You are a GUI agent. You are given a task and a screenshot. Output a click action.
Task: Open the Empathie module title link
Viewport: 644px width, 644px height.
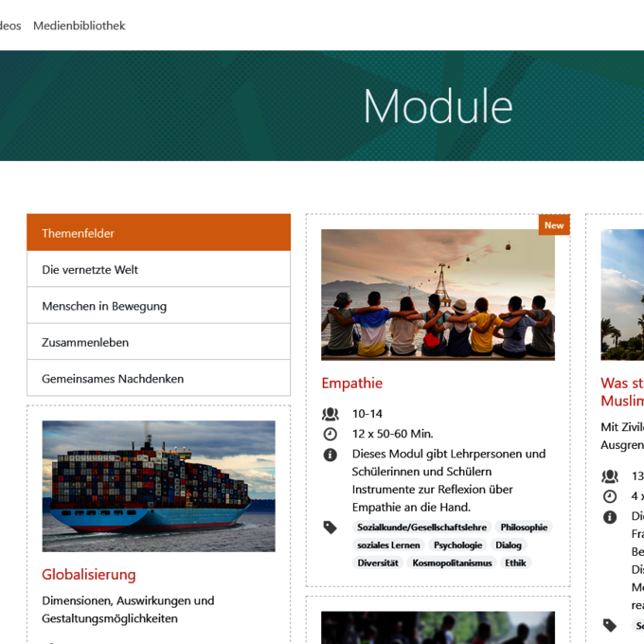coord(352,383)
